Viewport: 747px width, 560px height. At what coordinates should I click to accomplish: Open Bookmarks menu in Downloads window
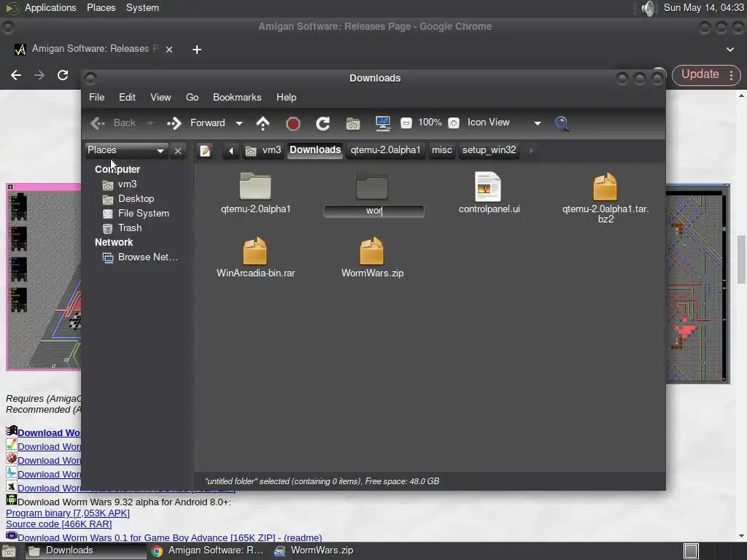pos(237,97)
